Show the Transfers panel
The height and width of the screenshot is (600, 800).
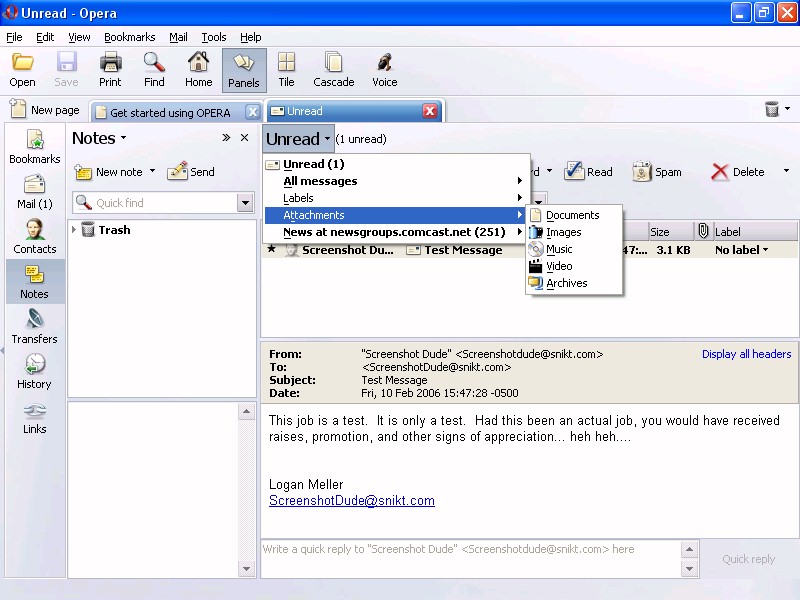34,327
